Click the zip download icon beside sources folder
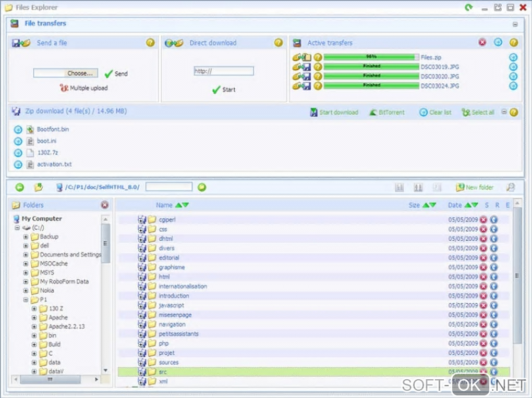The height and width of the screenshot is (398, 532). pos(142,363)
